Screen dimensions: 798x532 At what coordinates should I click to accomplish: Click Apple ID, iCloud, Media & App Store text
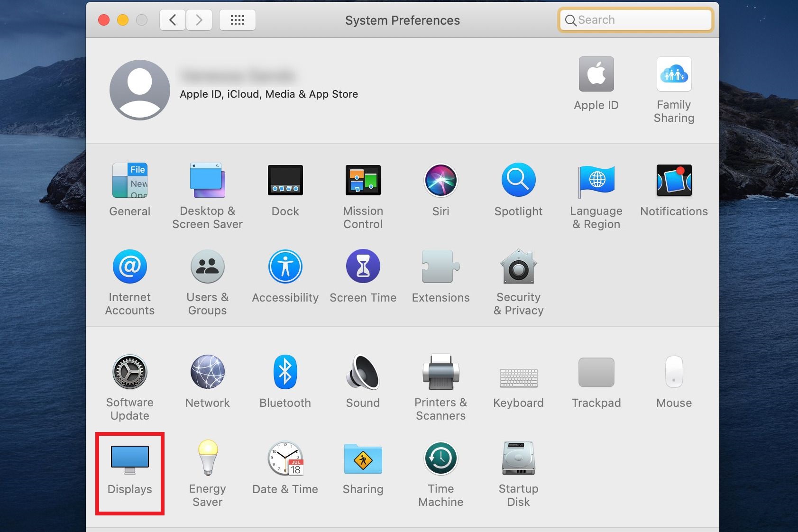pyautogui.click(x=269, y=94)
